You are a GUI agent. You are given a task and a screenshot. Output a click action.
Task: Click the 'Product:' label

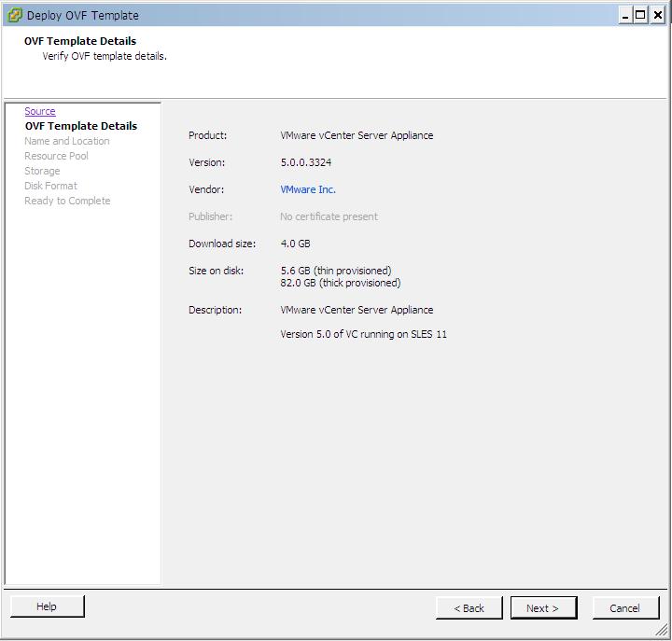coord(208,135)
